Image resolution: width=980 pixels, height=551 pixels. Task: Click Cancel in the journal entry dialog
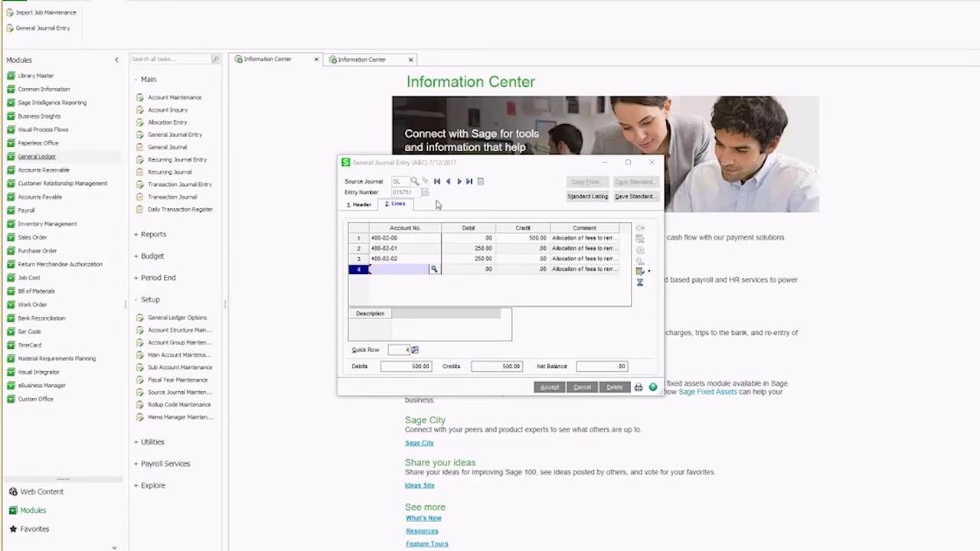click(x=582, y=387)
